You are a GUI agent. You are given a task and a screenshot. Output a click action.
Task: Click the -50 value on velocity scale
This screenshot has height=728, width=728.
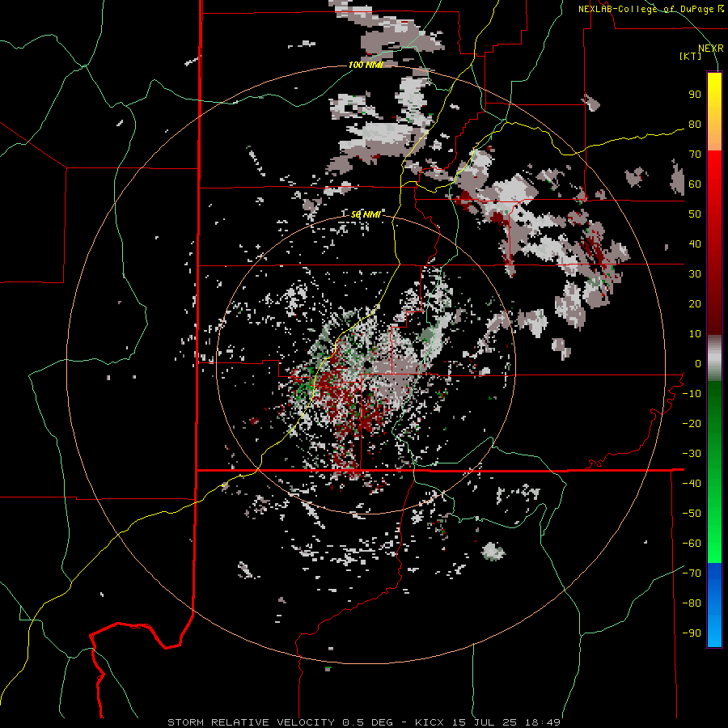[692, 514]
